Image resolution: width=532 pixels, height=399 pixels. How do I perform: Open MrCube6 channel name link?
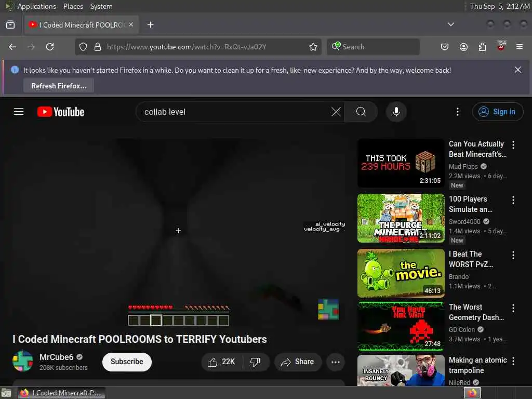pyautogui.click(x=56, y=357)
